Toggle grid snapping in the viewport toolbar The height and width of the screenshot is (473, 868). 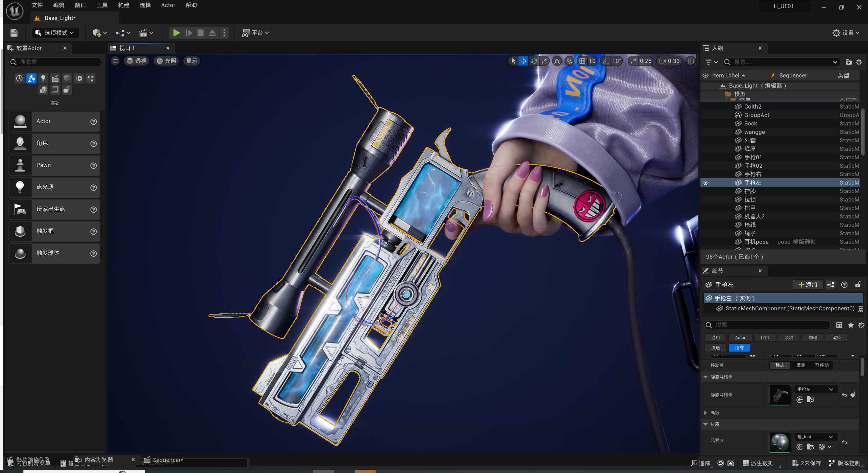[x=582, y=61]
